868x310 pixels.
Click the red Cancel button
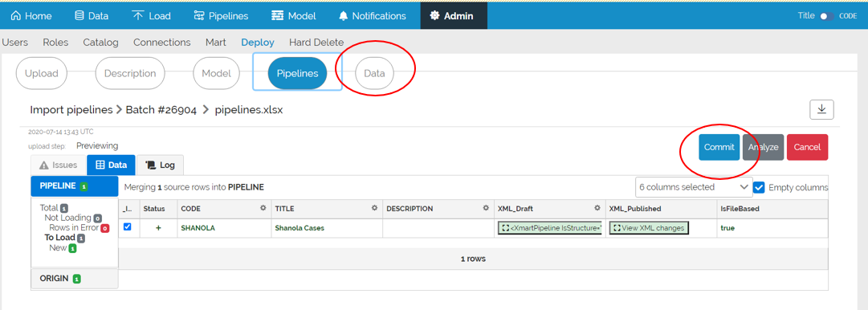click(807, 147)
